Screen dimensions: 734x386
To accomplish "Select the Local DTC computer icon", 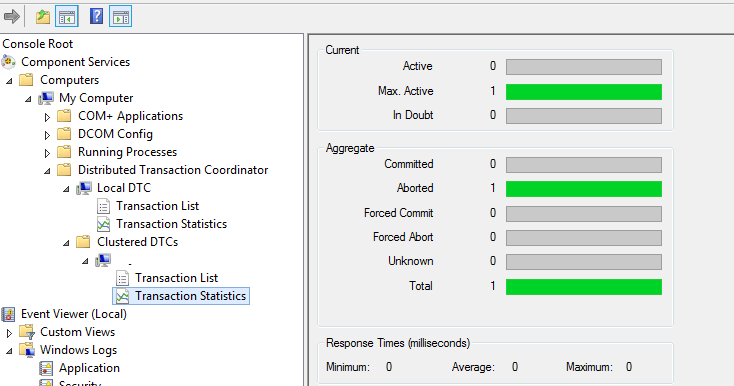I will click(84, 188).
